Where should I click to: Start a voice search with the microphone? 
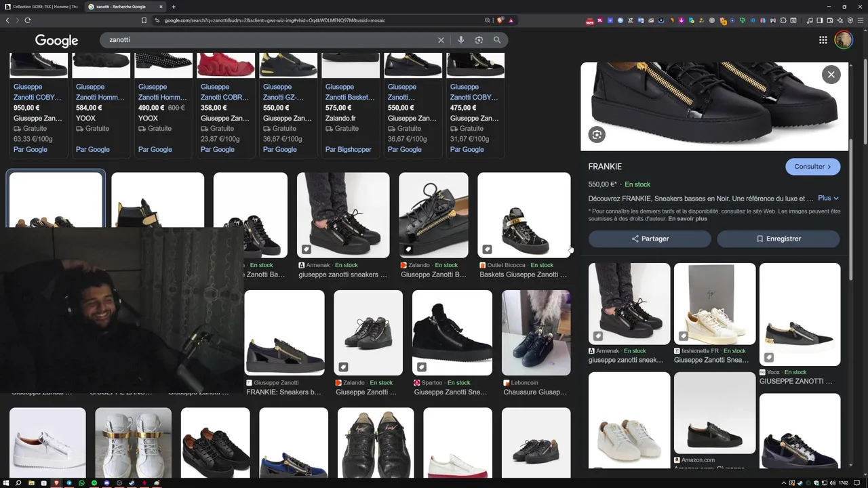tap(461, 40)
